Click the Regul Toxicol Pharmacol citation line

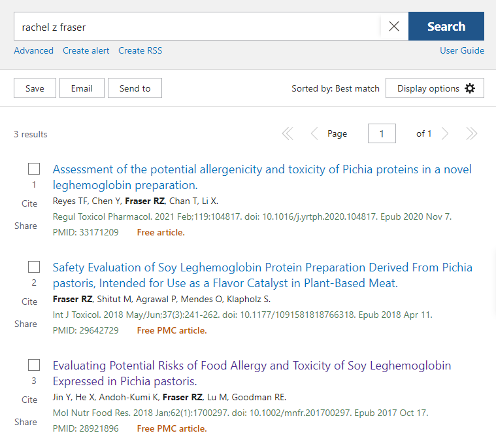pyautogui.click(x=252, y=216)
